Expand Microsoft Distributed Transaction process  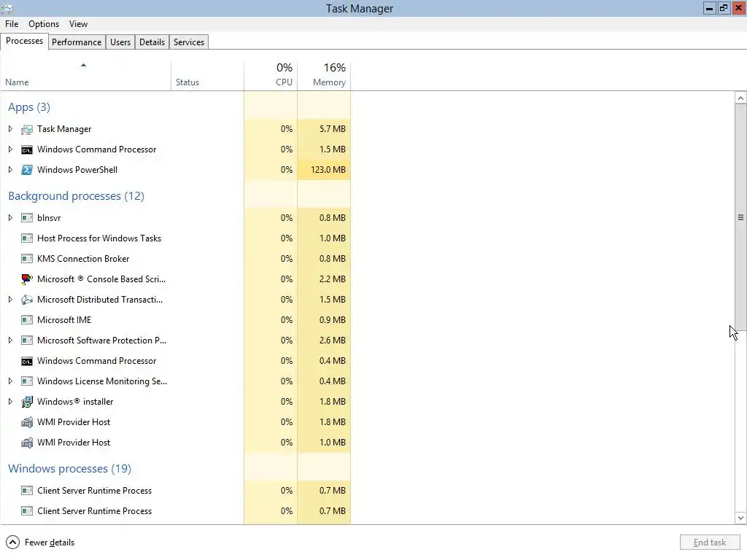point(10,300)
